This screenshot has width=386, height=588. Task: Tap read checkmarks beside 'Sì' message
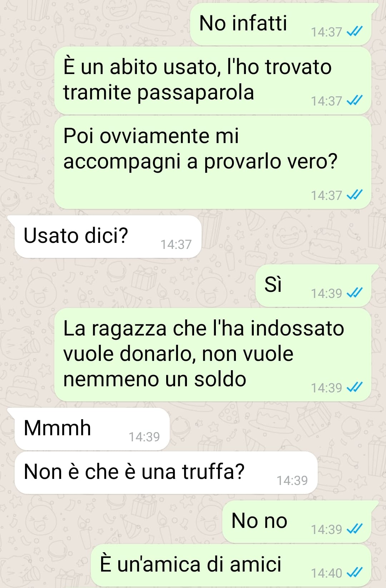click(x=355, y=293)
